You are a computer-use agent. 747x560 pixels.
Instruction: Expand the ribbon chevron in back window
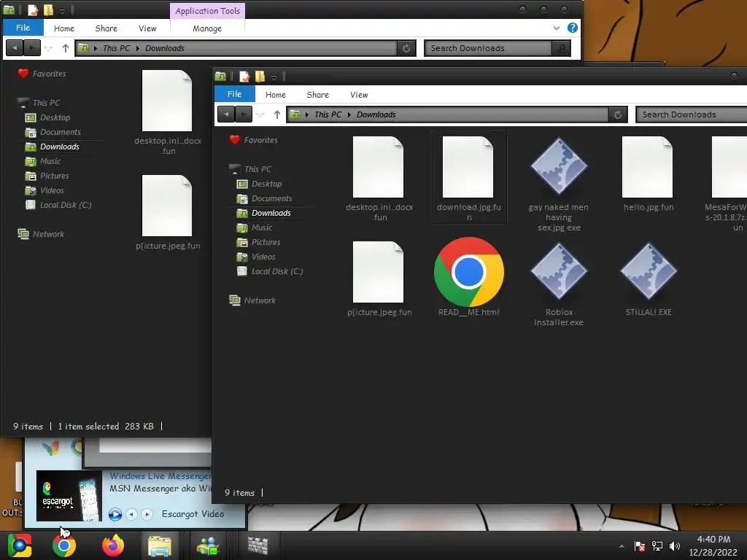(556, 28)
